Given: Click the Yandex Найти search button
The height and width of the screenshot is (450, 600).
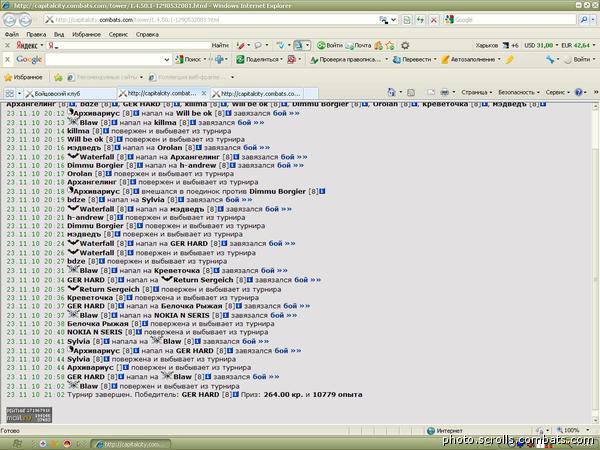Looking at the screenshot, I should tap(220, 46).
